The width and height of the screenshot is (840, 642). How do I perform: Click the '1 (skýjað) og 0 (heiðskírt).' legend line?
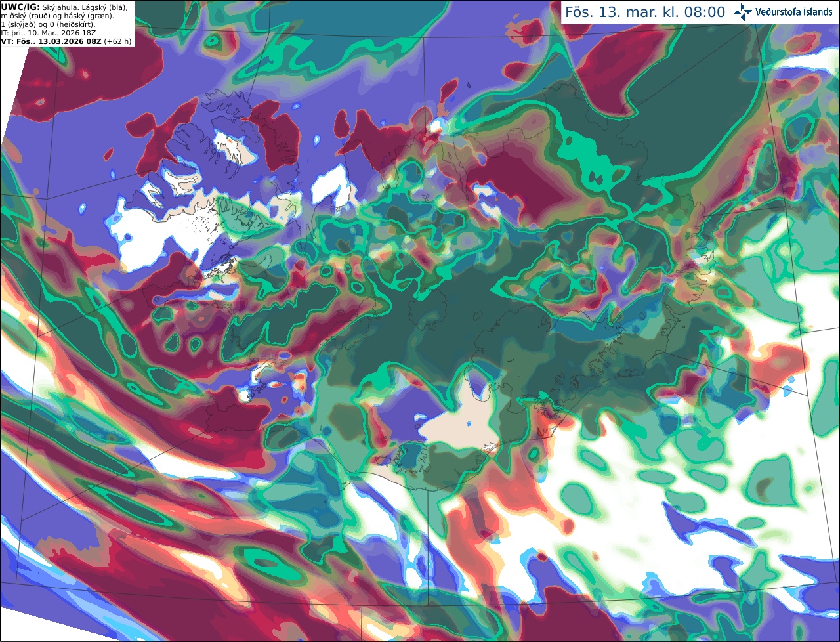[x=48, y=24]
